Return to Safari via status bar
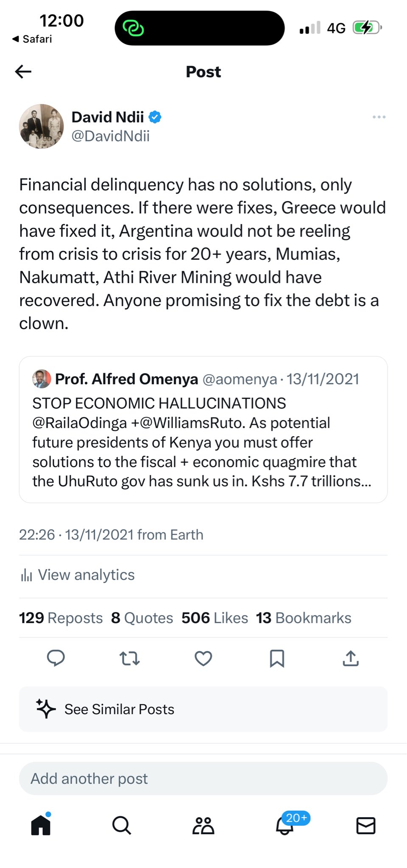 tap(32, 39)
